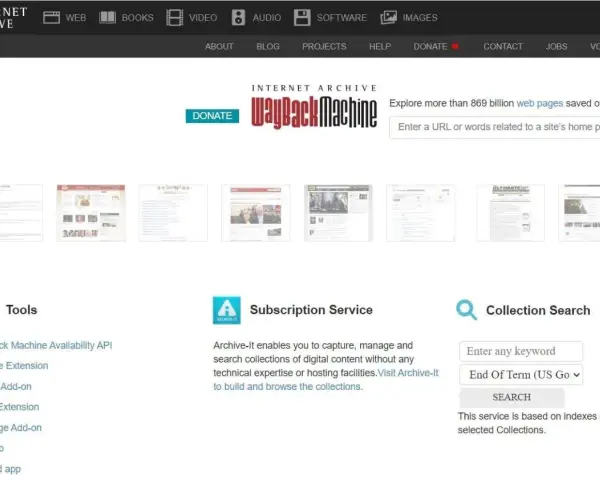600x480 pixels.
Task: Click the Books icon in top navigation
Action: 107,18
